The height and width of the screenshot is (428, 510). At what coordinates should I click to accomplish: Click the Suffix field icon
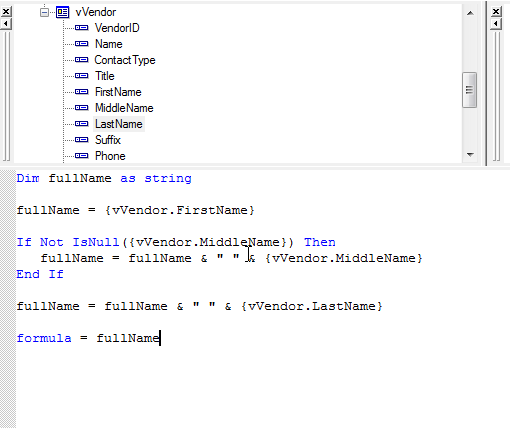82,140
